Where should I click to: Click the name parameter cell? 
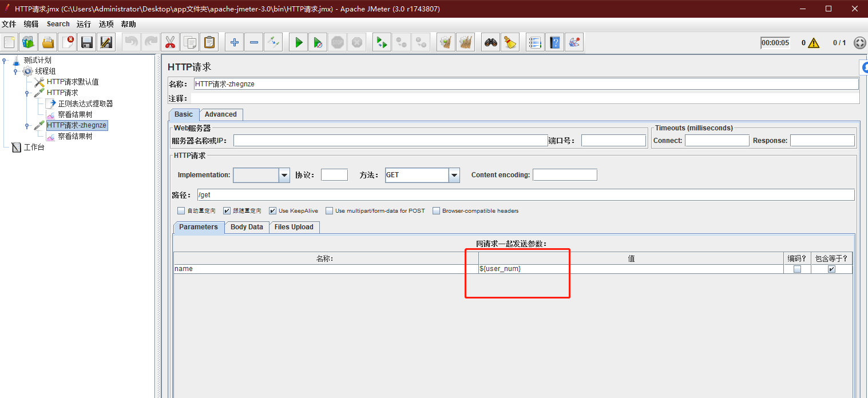(326, 269)
